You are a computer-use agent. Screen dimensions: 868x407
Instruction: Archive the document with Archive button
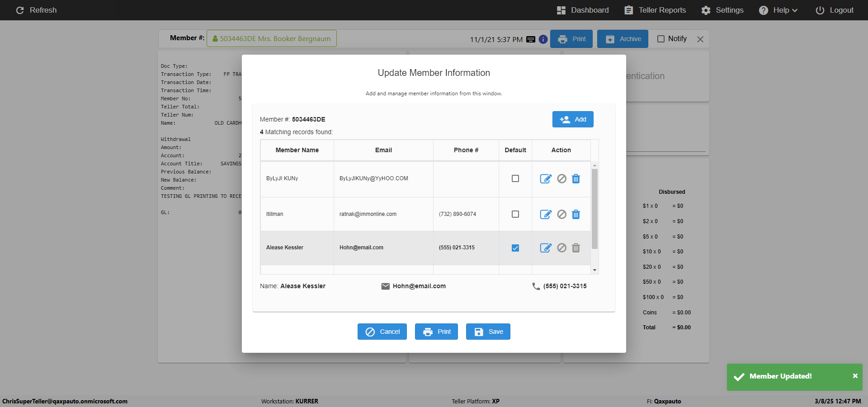point(623,39)
